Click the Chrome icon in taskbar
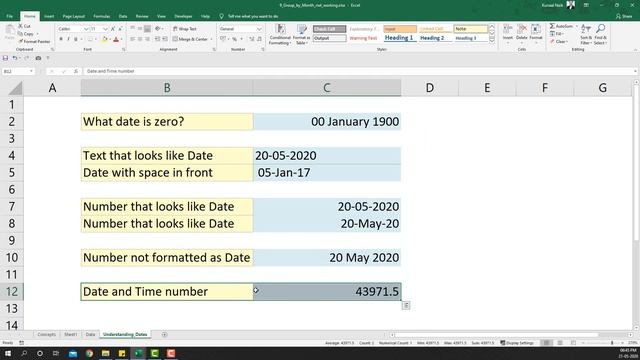Image resolution: width=640 pixels, height=360 pixels. tap(89, 353)
